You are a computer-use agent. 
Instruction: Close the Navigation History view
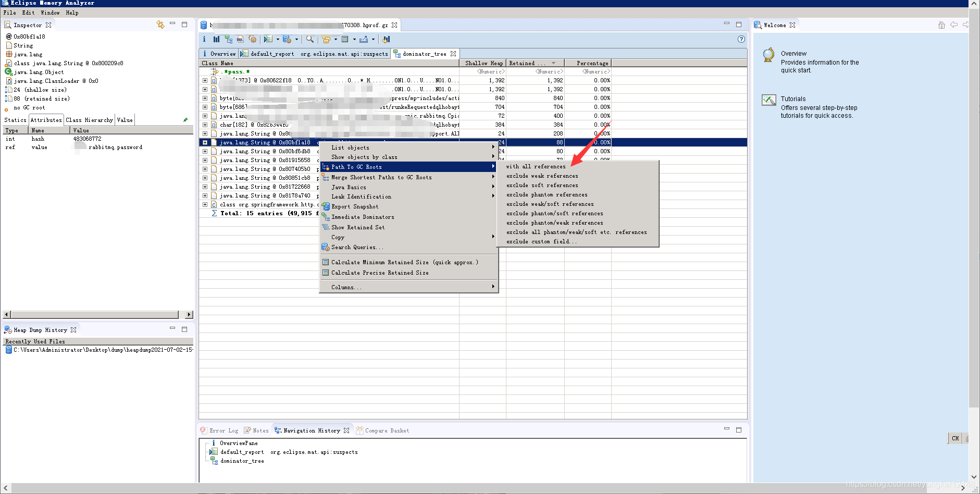pos(346,430)
